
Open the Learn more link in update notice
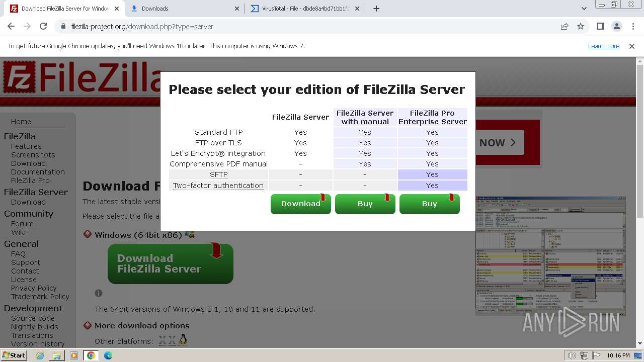coord(604,46)
